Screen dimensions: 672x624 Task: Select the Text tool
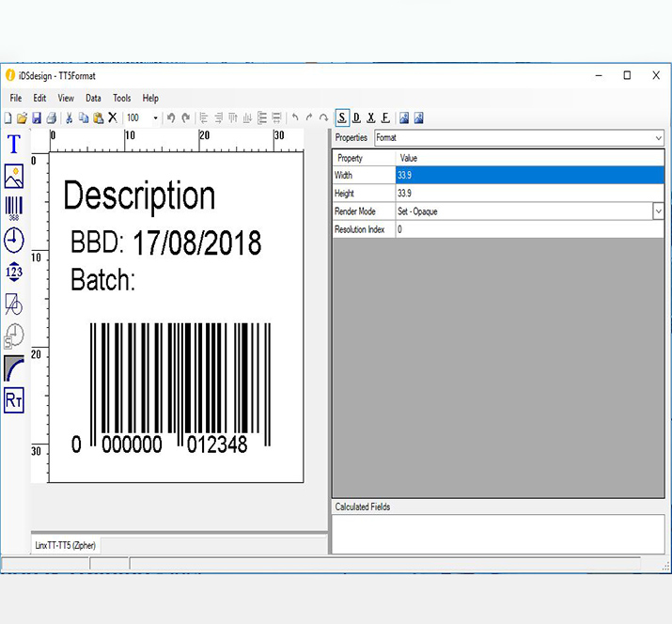click(x=14, y=144)
